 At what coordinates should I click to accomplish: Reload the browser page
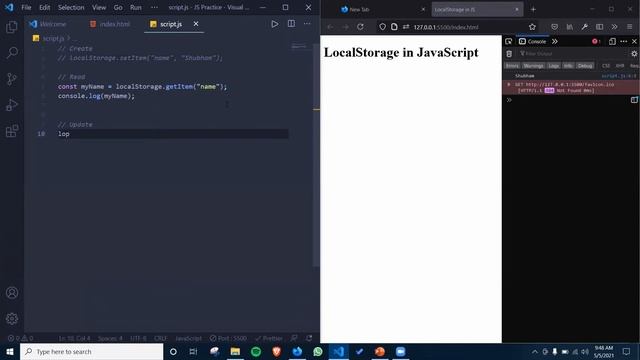pyautogui.click(x=360, y=27)
